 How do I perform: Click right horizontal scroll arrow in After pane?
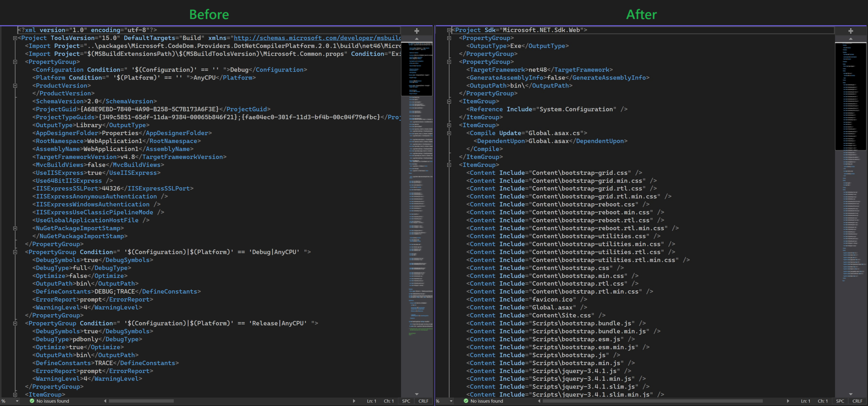[788, 401]
